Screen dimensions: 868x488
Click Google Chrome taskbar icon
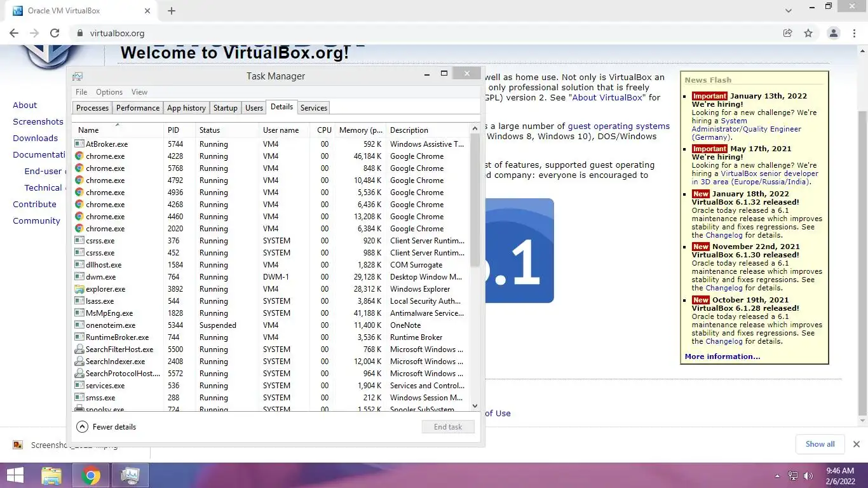coord(90,475)
